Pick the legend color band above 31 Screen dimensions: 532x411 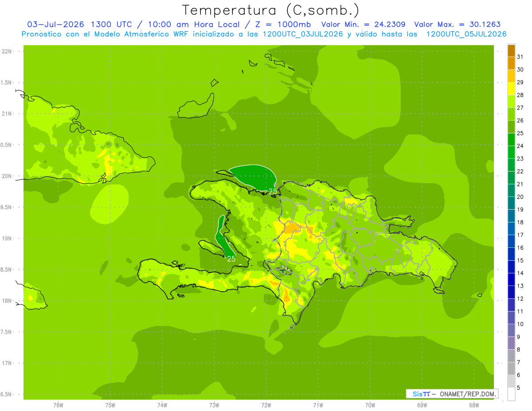click(x=511, y=50)
